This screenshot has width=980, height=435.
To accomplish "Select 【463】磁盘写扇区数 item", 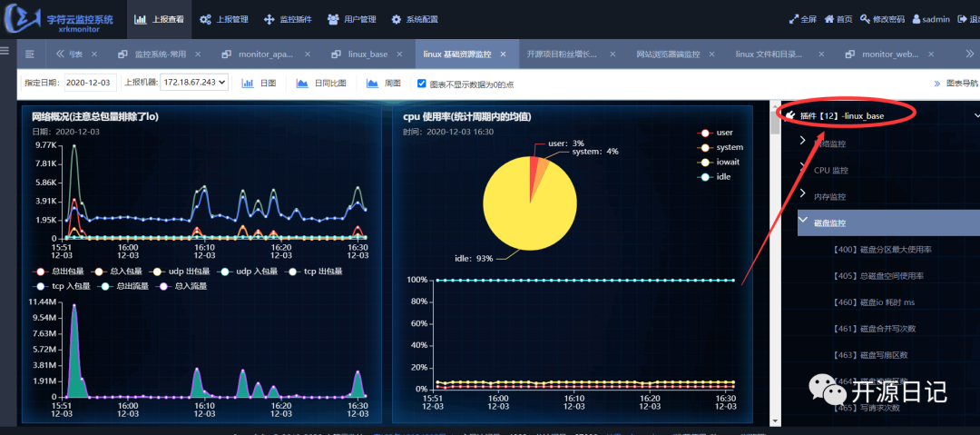I will coord(870,355).
